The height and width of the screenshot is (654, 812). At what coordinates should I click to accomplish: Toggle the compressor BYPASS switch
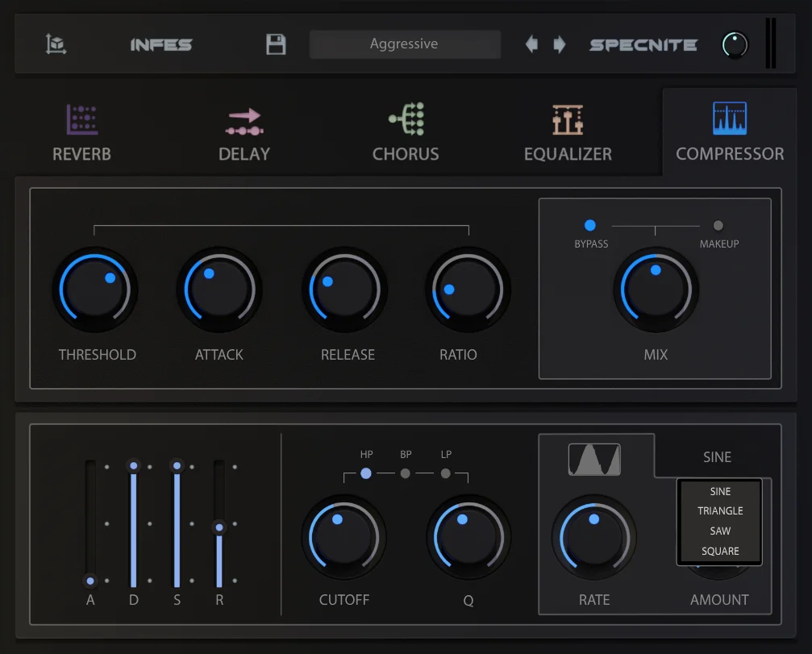click(589, 225)
